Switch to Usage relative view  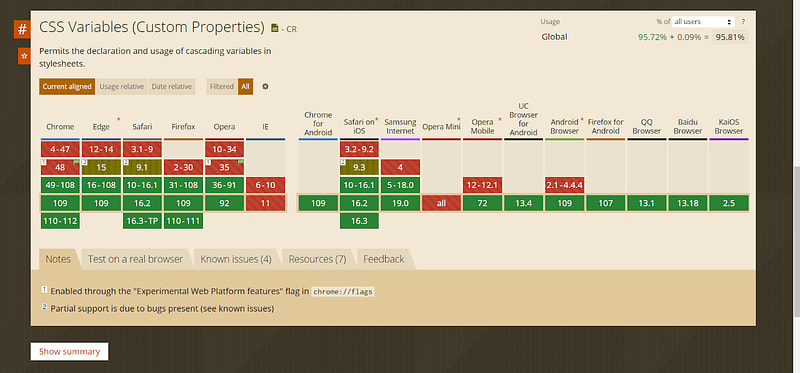click(121, 87)
